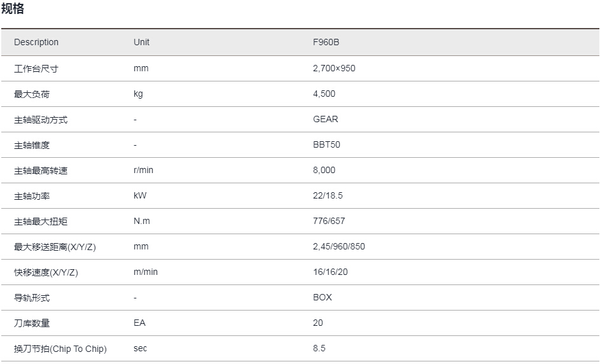Click the 776/657 torque value
Screen dimensions: 600x364
329,221
